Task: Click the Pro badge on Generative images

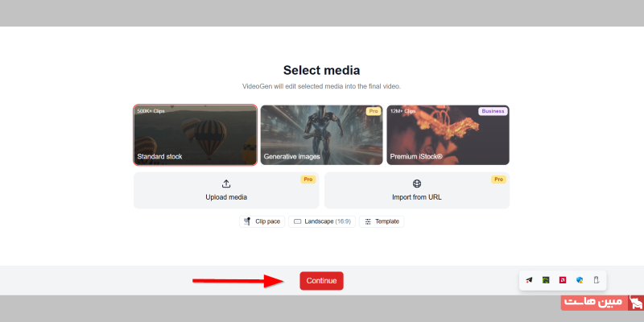Action: 374,111
